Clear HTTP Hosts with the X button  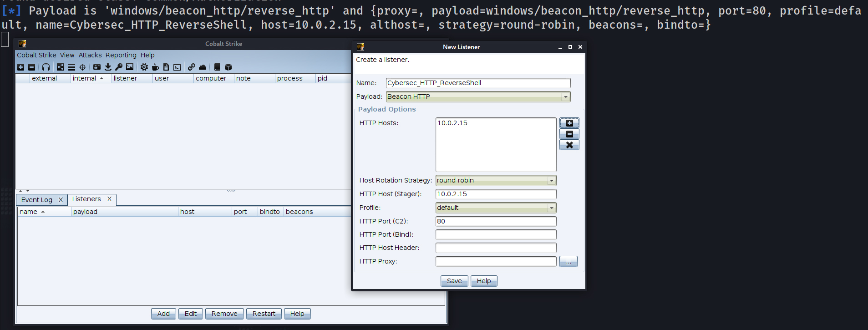click(x=569, y=145)
